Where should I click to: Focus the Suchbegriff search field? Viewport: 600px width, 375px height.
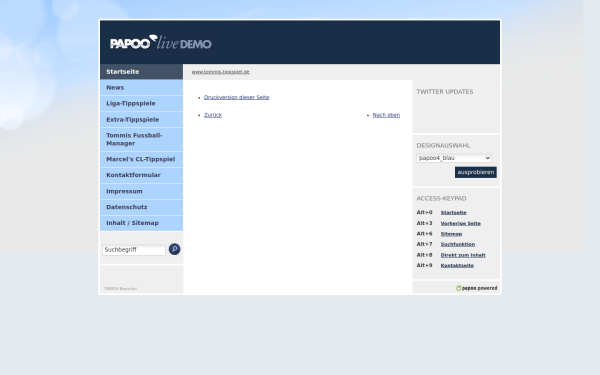click(x=134, y=249)
